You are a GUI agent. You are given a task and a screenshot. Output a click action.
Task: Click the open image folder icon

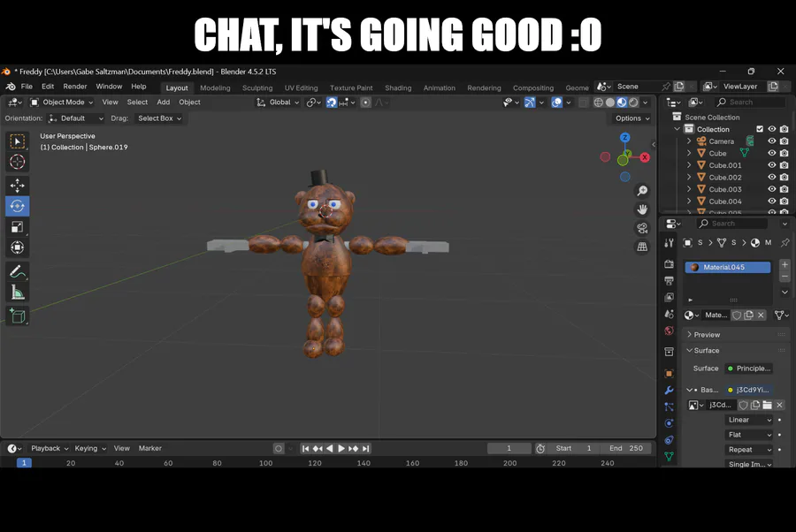click(x=768, y=405)
